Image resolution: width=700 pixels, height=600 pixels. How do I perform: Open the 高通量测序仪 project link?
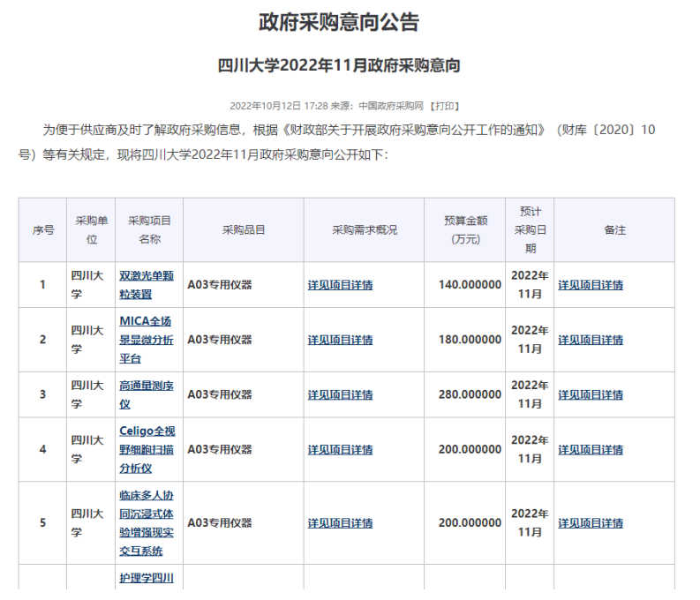click(147, 394)
